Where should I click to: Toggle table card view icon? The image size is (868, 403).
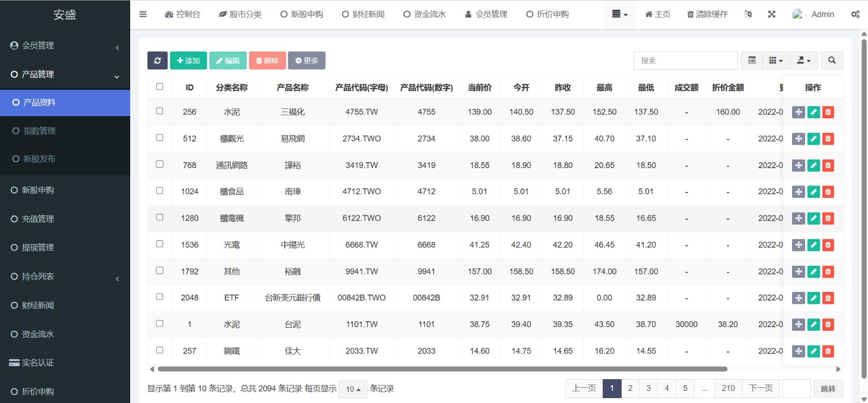(752, 61)
